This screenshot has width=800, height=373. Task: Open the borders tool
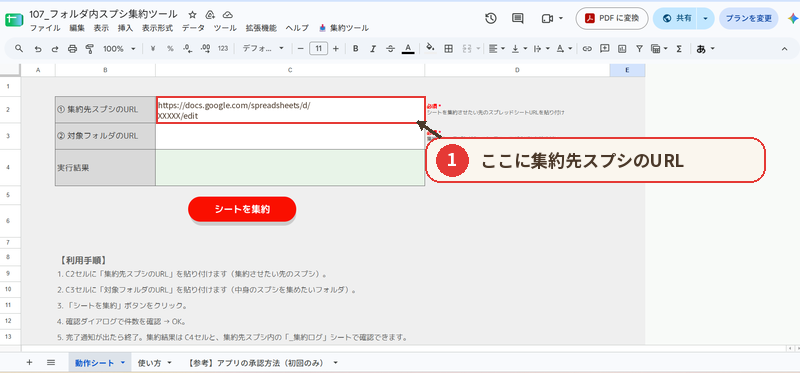coord(448,49)
